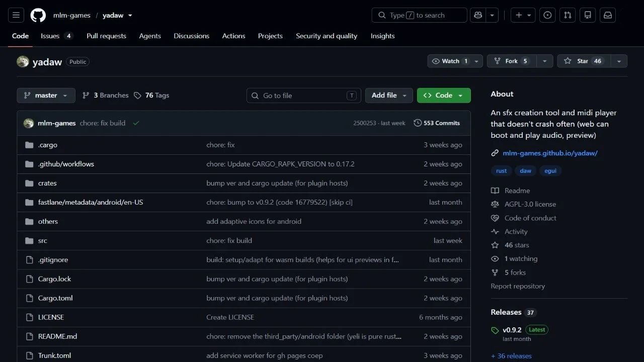Open the Cargo.toml file
The width and height of the screenshot is (644, 362).
click(55, 298)
